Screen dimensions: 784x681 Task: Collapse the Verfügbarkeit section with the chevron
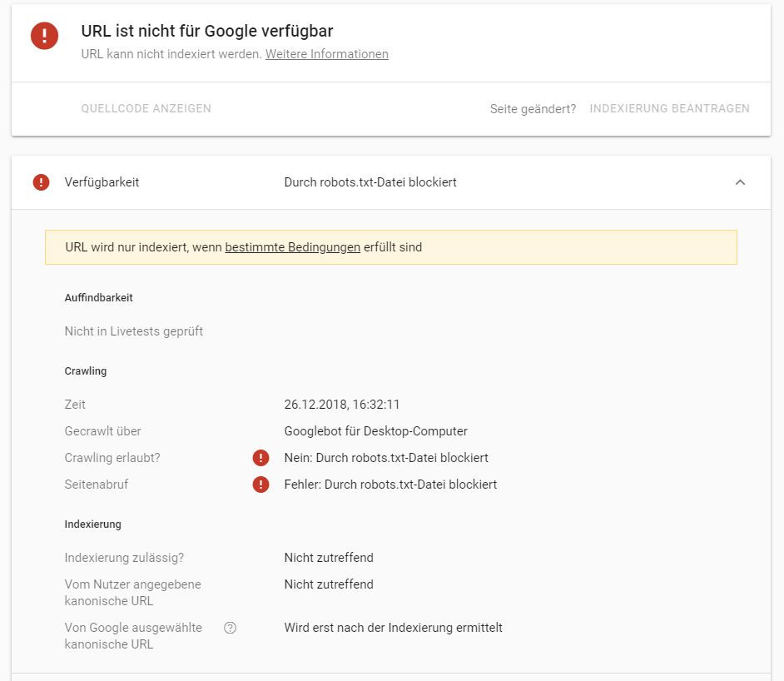point(740,182)
